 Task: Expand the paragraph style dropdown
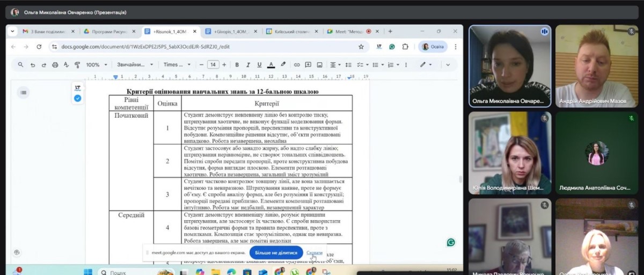[x=135, y=65]
